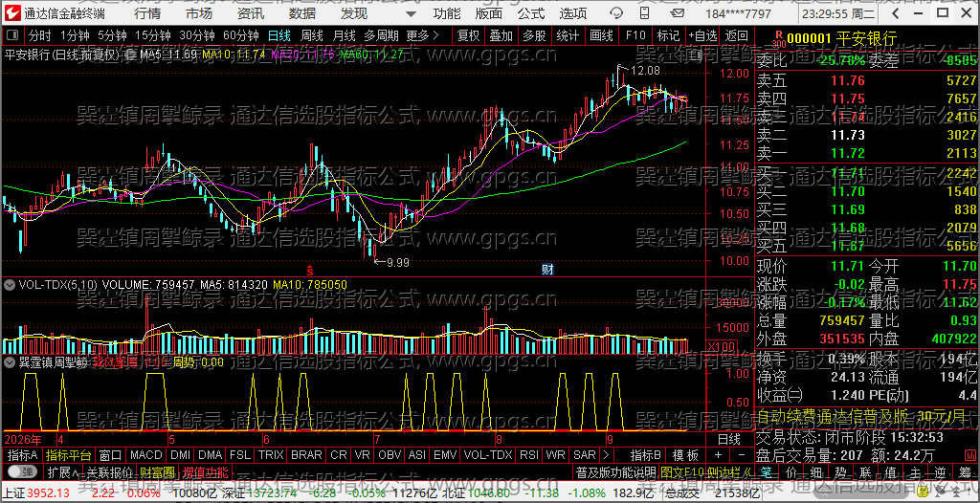Open 普及版功能说明 link

point(615,471)
